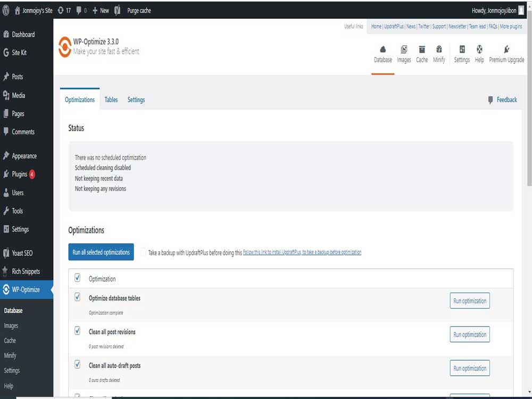The width and height of the screenshot is (532, 399).
Task: Switch to Tables tab
Action: click(111, 100)
